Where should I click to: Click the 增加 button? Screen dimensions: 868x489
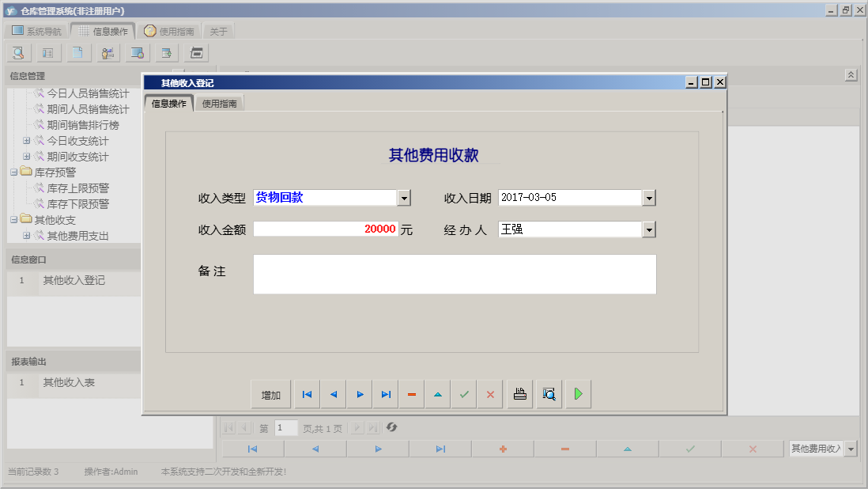[270, 393]
